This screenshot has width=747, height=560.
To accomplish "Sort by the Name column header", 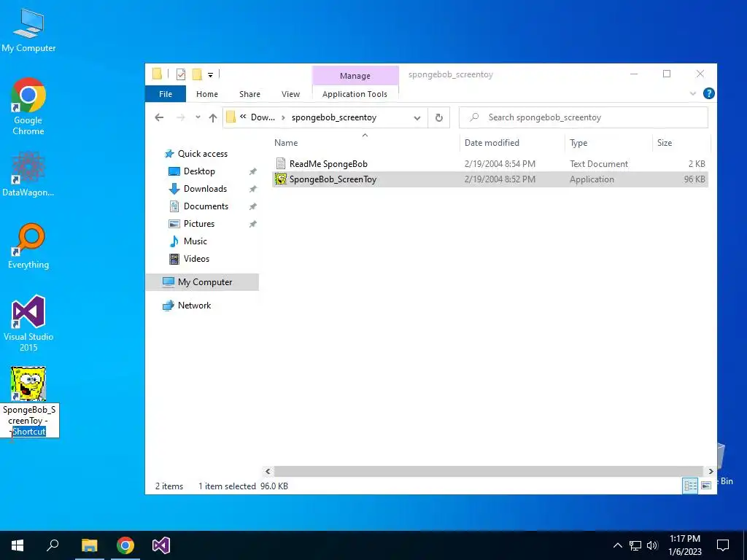I will tap(365, 143).
